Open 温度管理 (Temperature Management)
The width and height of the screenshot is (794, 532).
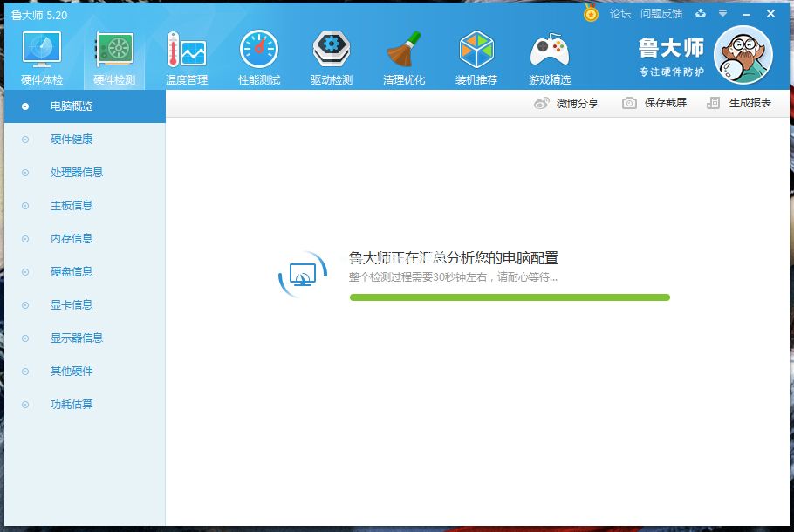(x=187, y=56)
